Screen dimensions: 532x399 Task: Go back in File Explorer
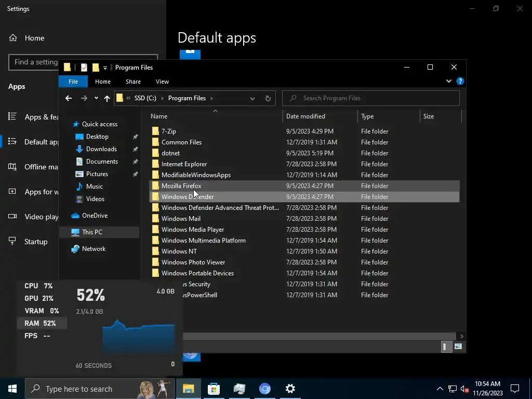(69, 98)
